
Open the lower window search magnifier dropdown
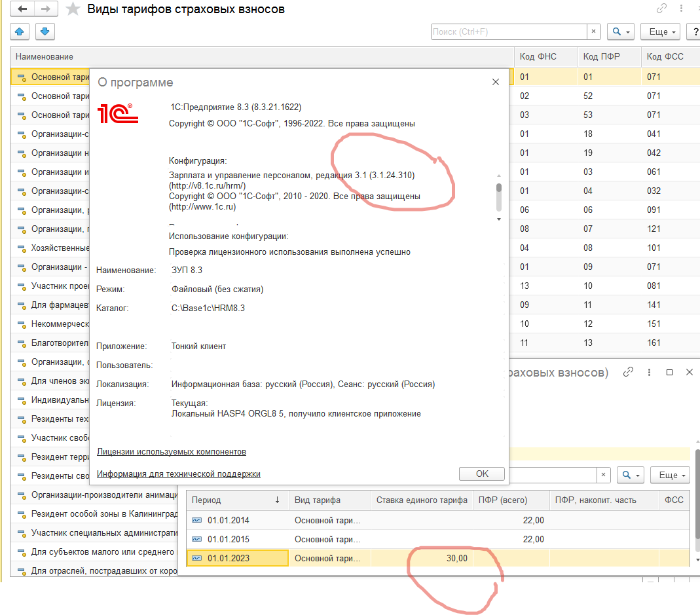coord(631,475)
